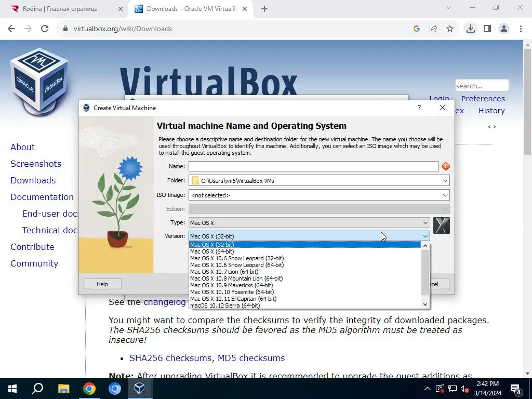Click the Mac OS X type icon
Screen dimensions: 532x399
click(442, 225)
